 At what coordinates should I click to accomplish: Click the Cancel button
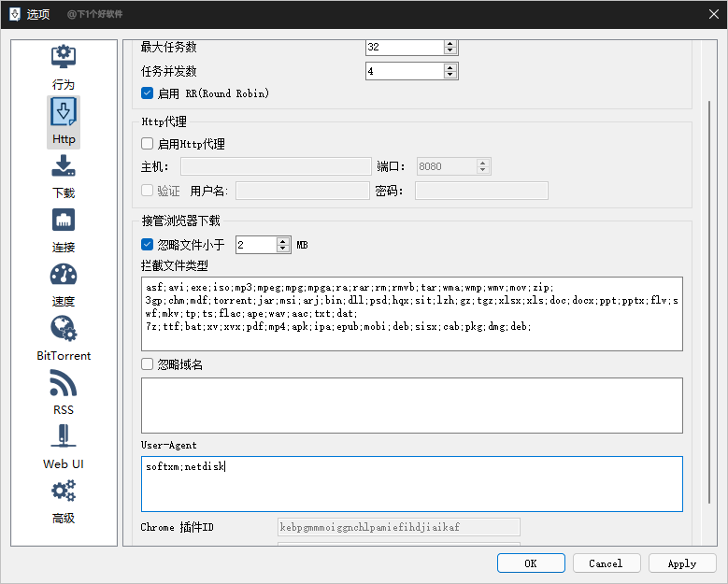click(607, 563)
